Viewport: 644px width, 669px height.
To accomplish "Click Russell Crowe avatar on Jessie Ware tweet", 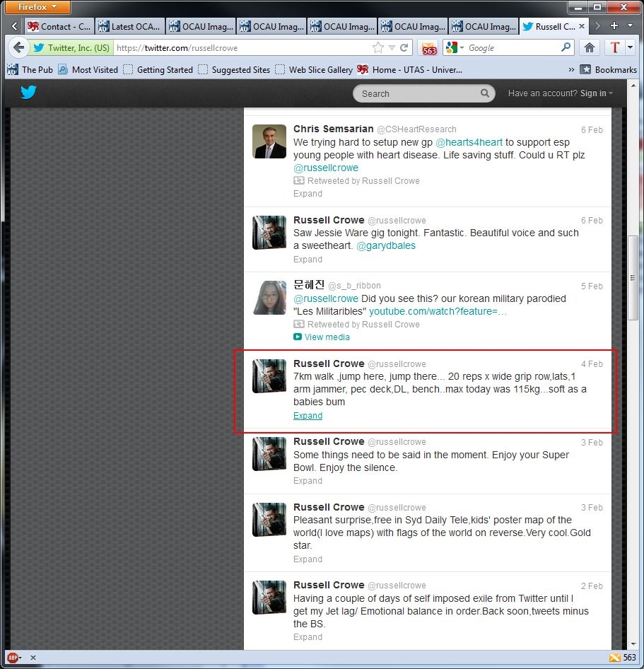I will click(x=269, y=233).
